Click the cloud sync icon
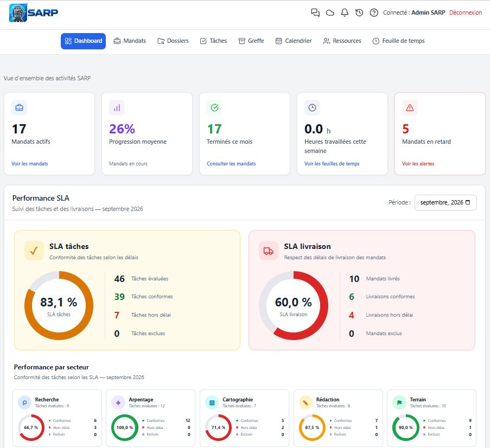The height and width of the screenshot is (448, 490). [330, 12]
